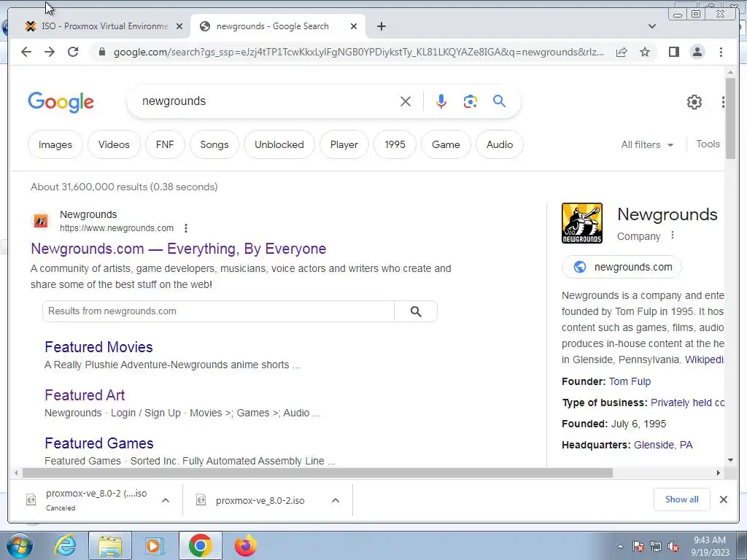Image resolution: width=747 pixels, height=560 pixels.
Task: Click the Newgrounds tank logo thumbnail
Action: click(x=581, y=223)
